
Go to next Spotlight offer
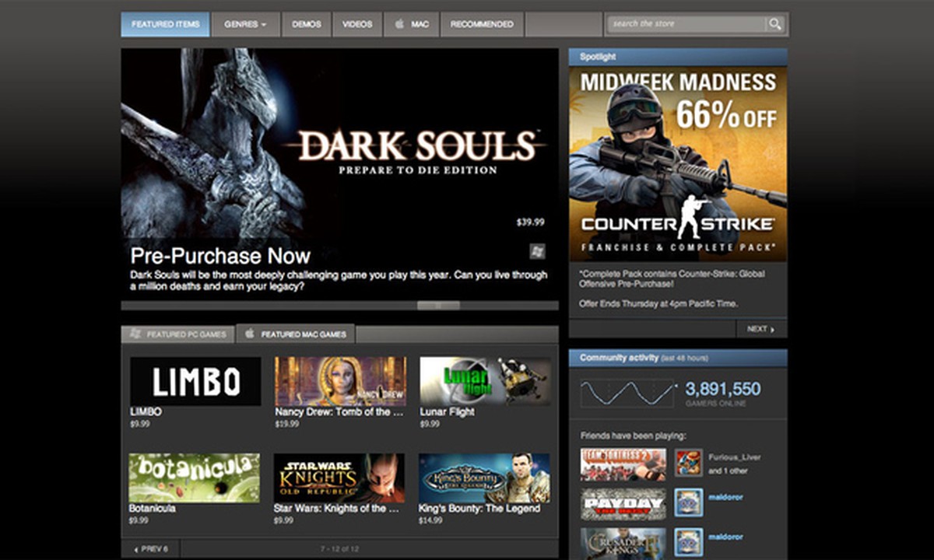[760, 329]
